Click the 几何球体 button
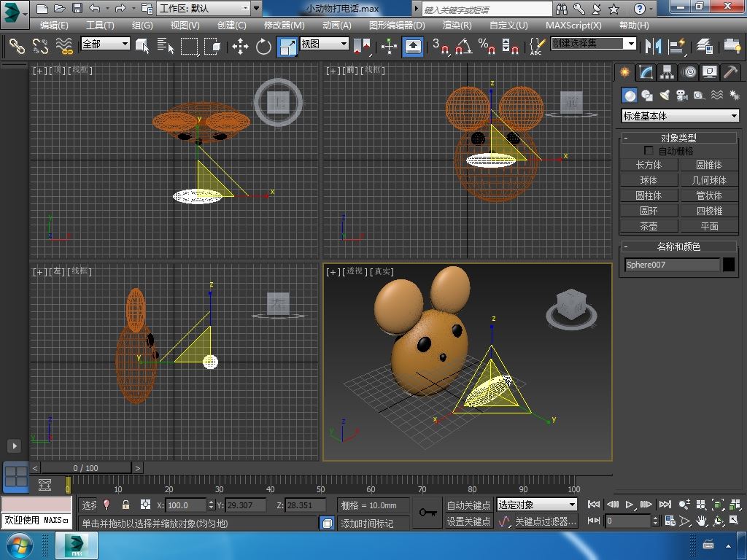The height and width of the screenshot is (560, 747). point(709,180)
